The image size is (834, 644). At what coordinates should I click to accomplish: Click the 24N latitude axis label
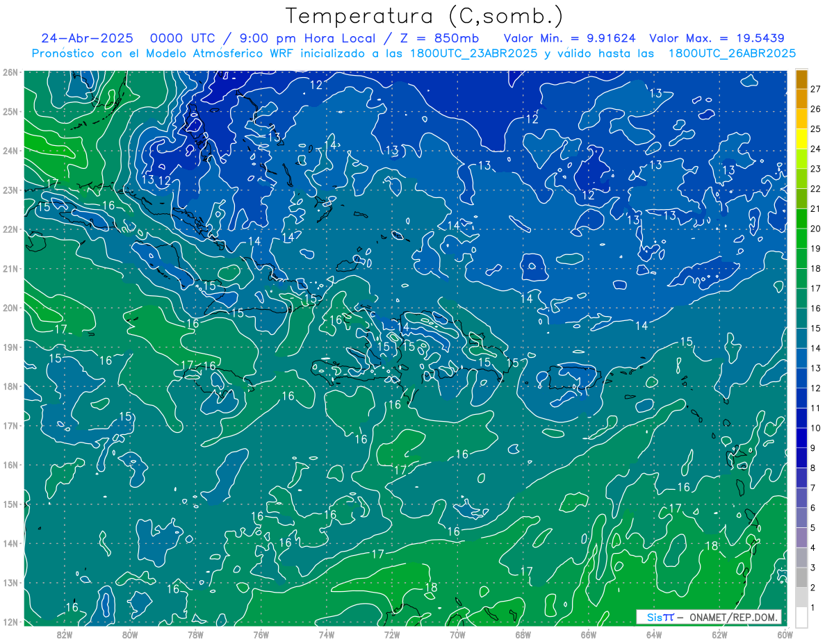click(x=10, y=150)
